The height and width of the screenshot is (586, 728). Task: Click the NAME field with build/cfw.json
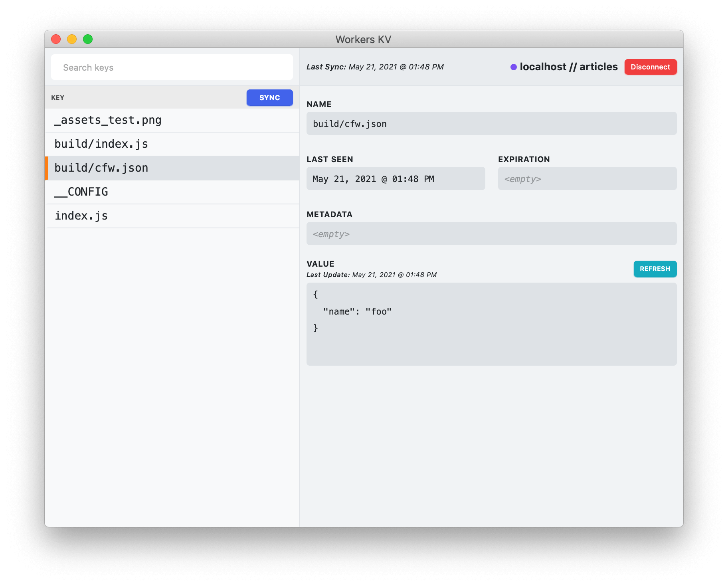tap(491, 123)
